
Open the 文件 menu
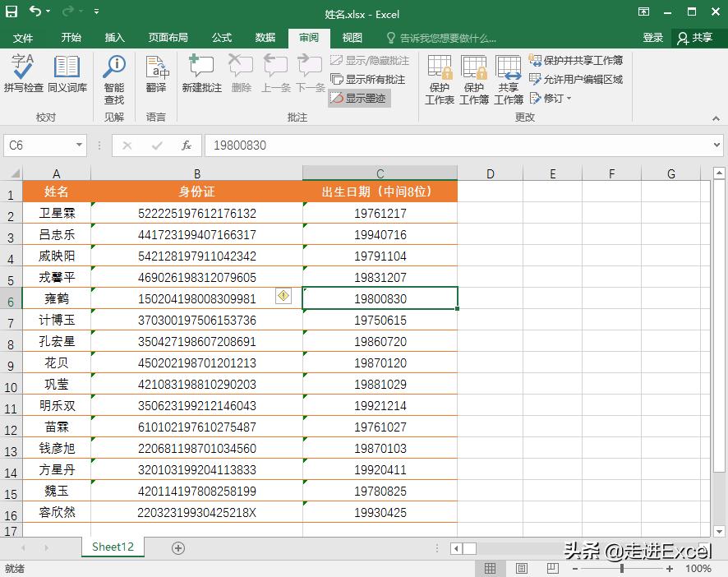pyautogui.click(x=23, y=37)
